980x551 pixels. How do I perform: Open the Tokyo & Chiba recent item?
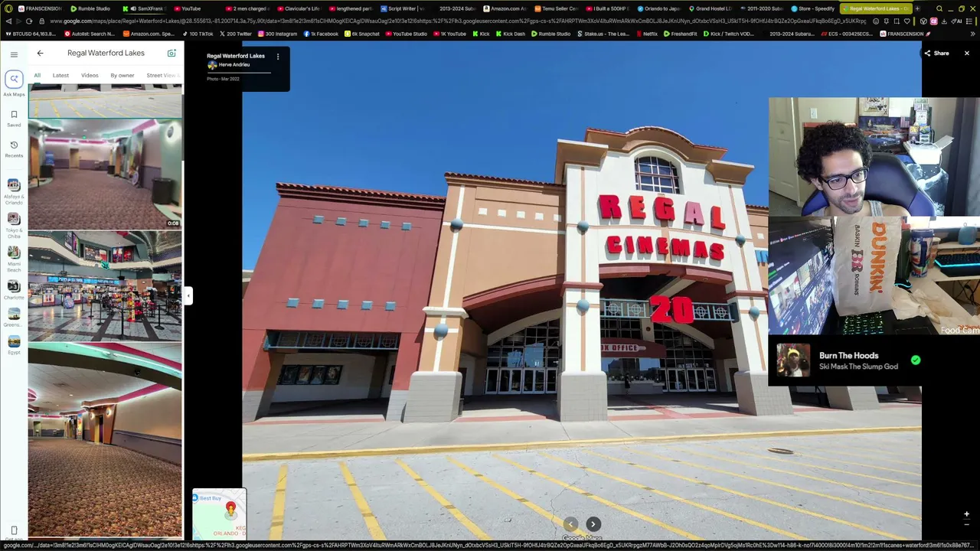point(14,225)
